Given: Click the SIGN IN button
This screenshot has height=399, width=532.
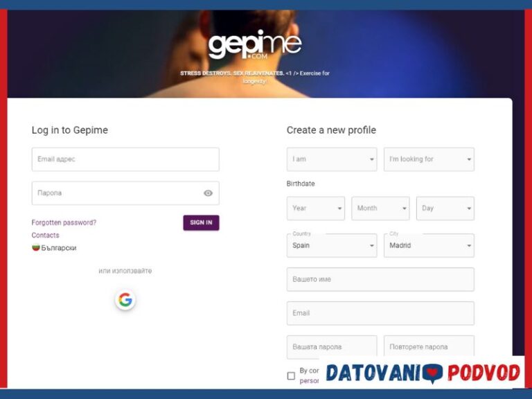Looking at the screenshot, I should 201,222.
